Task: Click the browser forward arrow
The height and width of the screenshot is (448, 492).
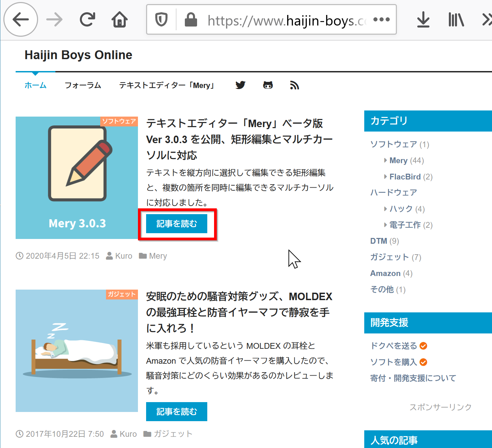Action: (x=54, y=19)
